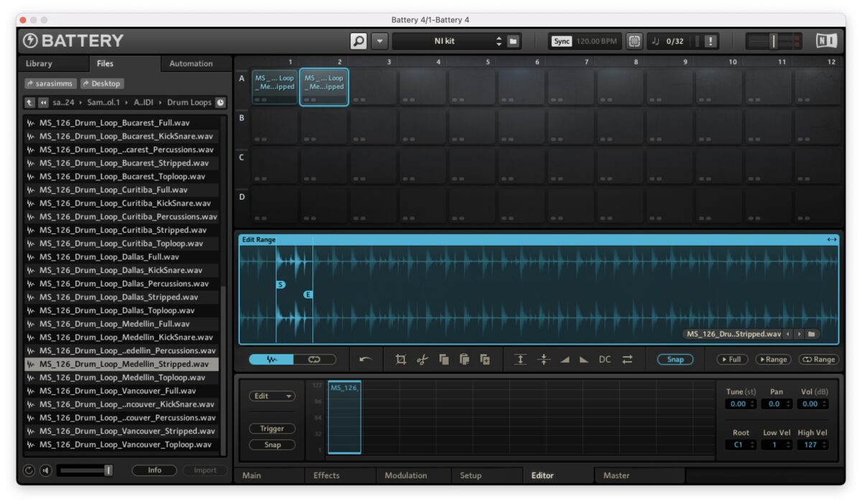The width and height of the screenshot is (862, 504).
Task: Click the DC offset removal button
Action: point(605,360)
